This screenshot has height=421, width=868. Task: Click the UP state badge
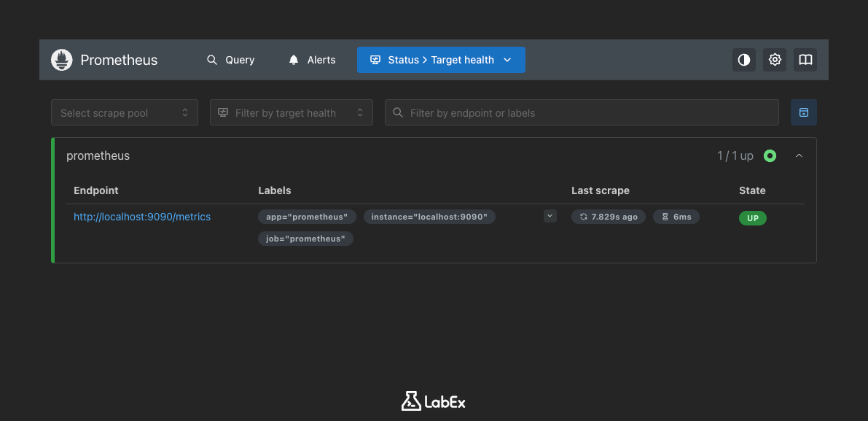pos(752,217)
